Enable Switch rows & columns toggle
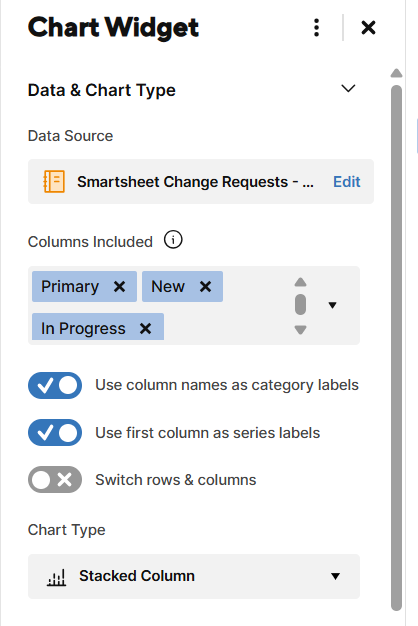Screen dimensions: 418x626 point(55,479)
